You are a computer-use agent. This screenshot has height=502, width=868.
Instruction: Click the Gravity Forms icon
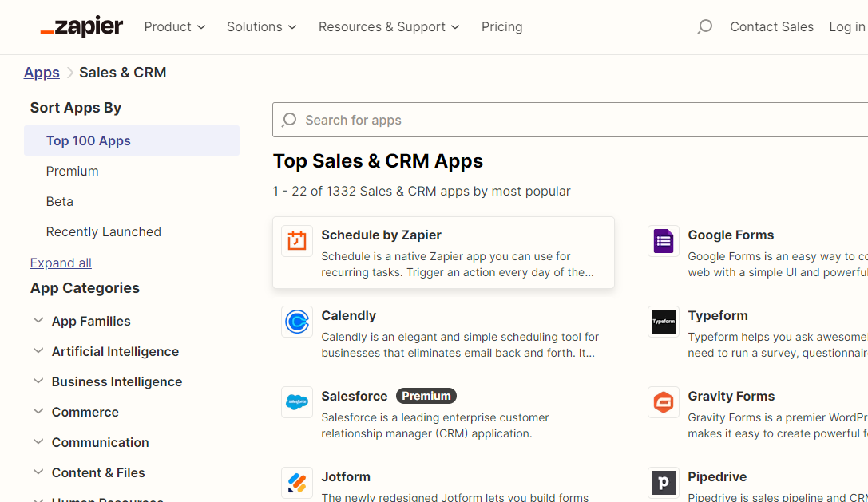click(664, 402)
